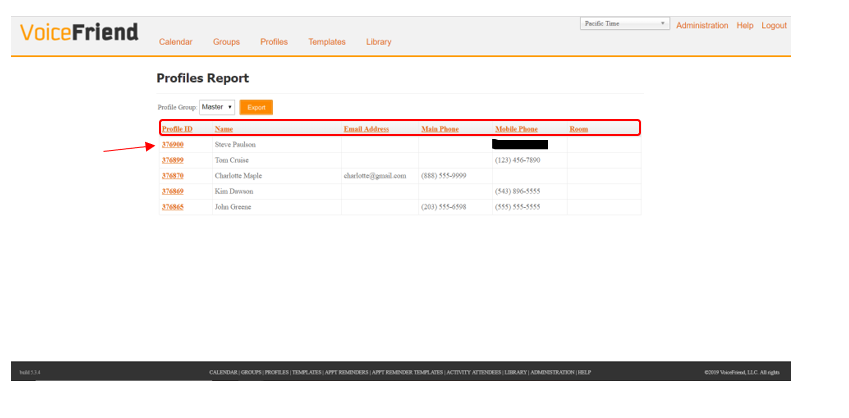The image size is (849, 418).
Task: Open CALENDAR in the footer
Action: (x=223, y=373)
